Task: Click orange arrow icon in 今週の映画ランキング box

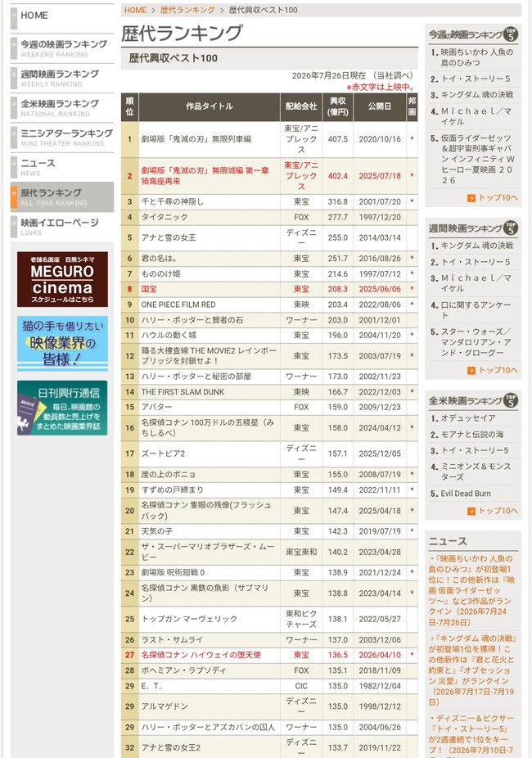Action: (471, 198)
